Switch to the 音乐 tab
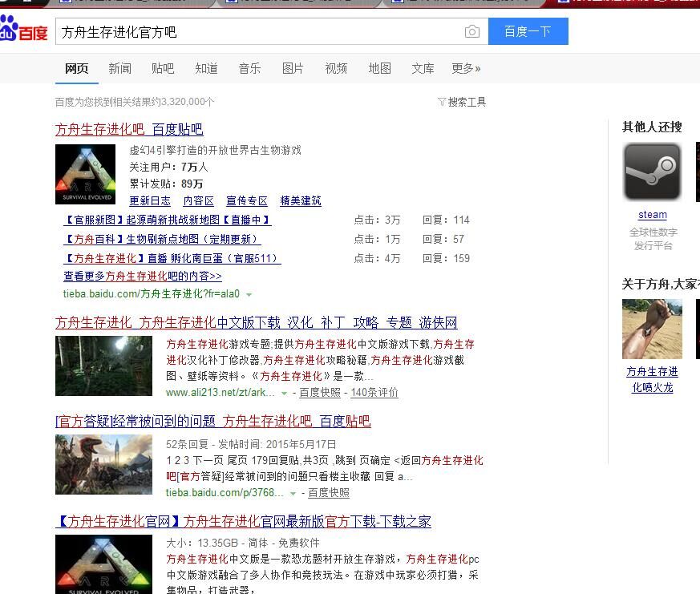700x594 pixels. [x=249, y=68]
